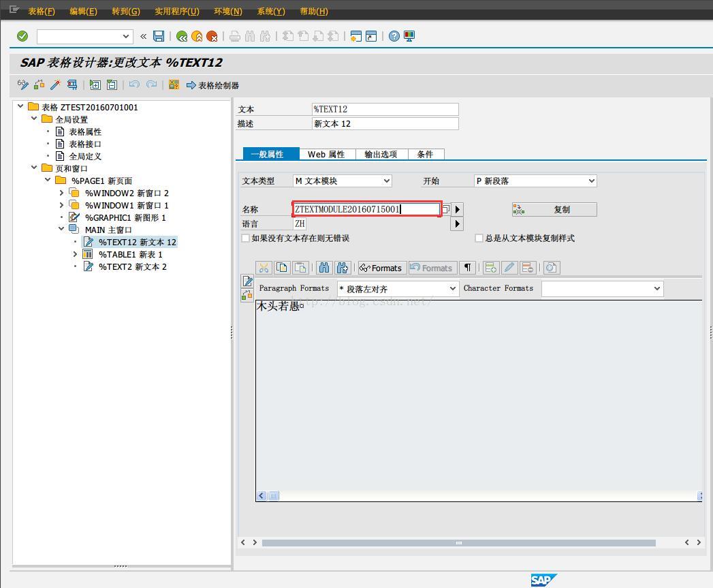The width and height of the screenshot is (713, 588).
Task: Open the Character Formats dropdown
Action: click(x=657, y=288)
